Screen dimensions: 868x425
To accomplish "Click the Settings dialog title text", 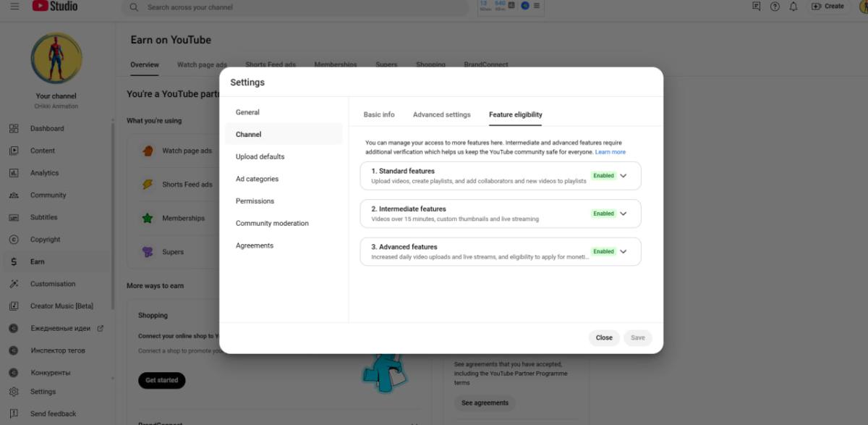I will [x=247, y=83].
